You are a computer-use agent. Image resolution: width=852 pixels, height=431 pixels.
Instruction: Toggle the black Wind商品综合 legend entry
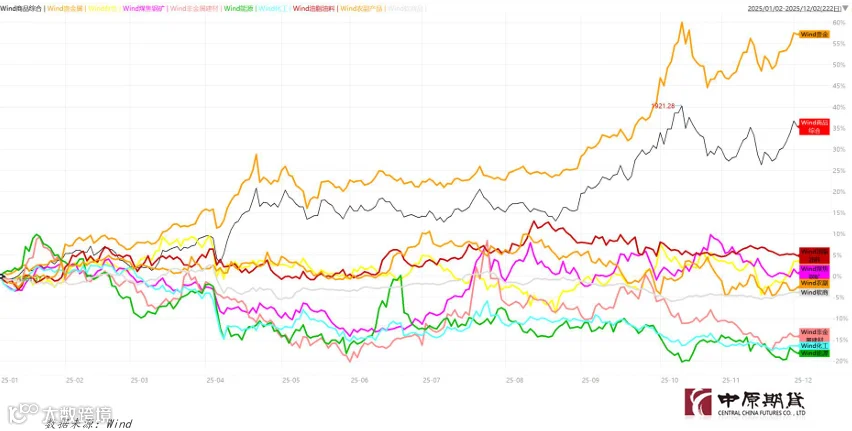[22, 8]
